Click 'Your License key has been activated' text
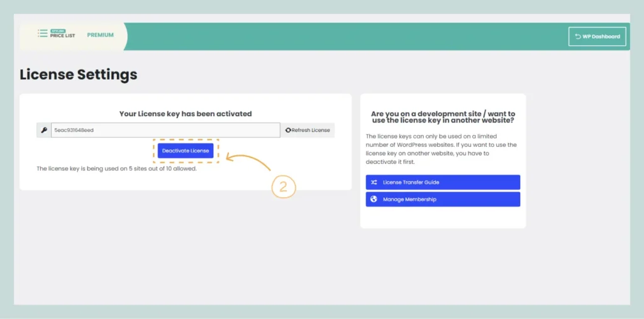The image size is (644, 319). pyautogui.click(x=186, y=114)
